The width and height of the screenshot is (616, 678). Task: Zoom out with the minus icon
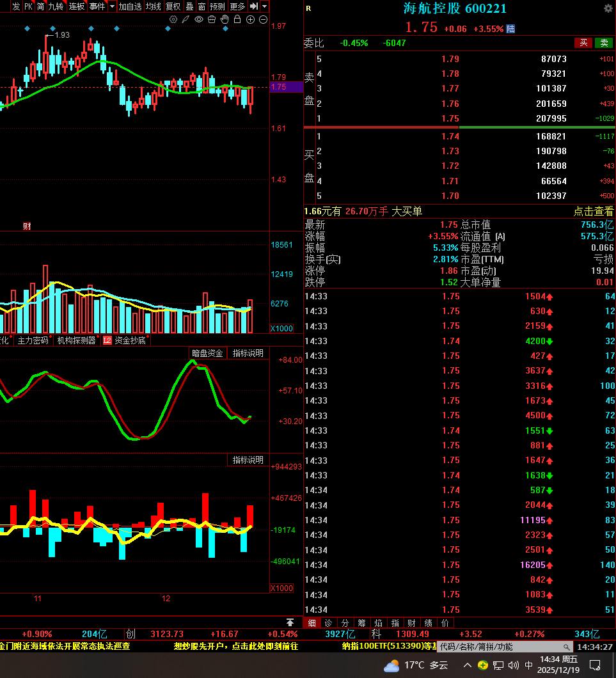[263, 19]
